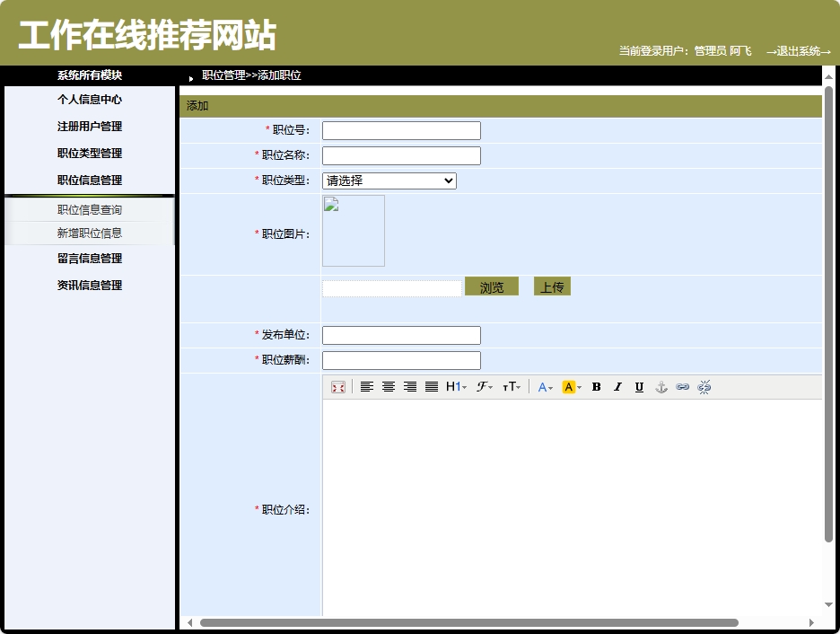The image size is (840, 634).
Task: Align text left in the editor
Action: [366, 386]
